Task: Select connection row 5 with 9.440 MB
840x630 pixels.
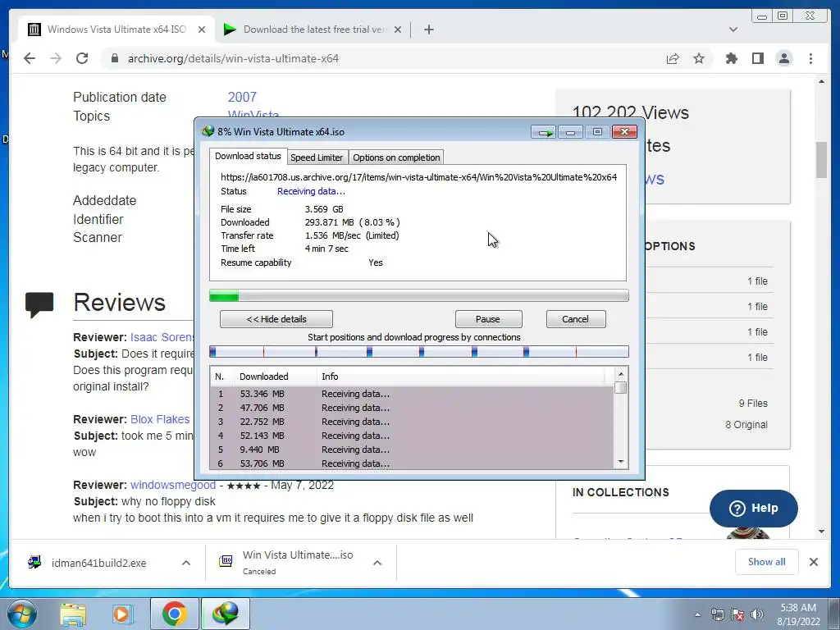Action: pyautogui.click(x=413, y=450)
